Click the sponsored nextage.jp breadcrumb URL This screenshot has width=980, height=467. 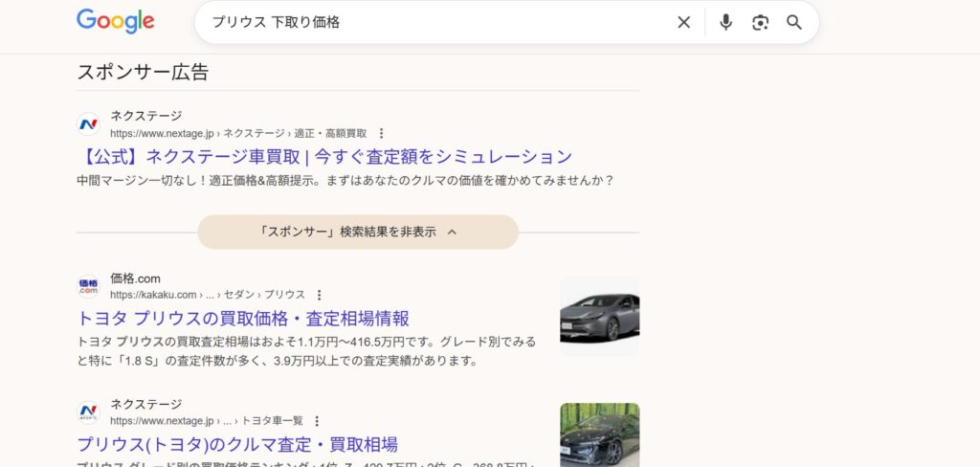238,133
